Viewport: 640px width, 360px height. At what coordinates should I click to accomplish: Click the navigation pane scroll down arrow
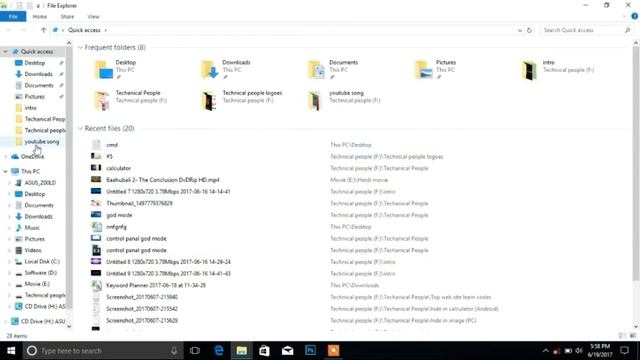click(x=69, y=326)
